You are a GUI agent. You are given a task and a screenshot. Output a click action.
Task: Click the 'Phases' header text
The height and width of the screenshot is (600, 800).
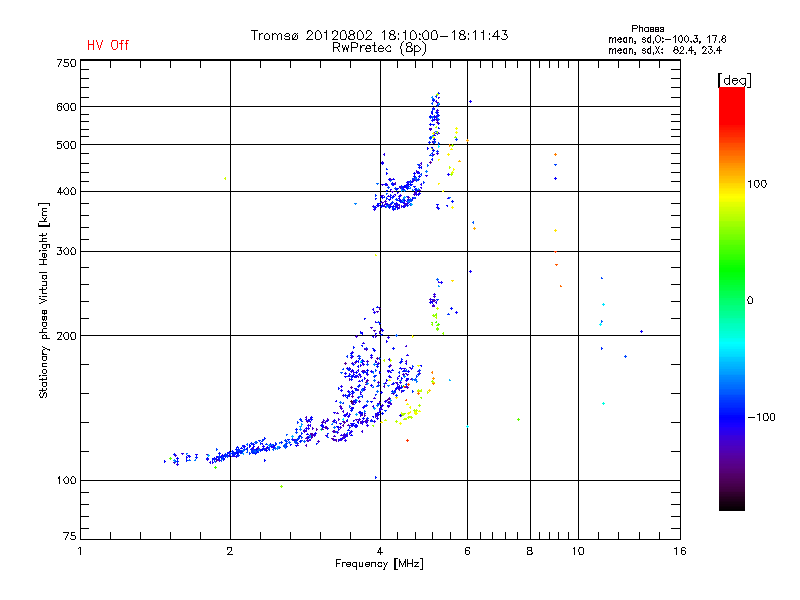click(647, 29)
